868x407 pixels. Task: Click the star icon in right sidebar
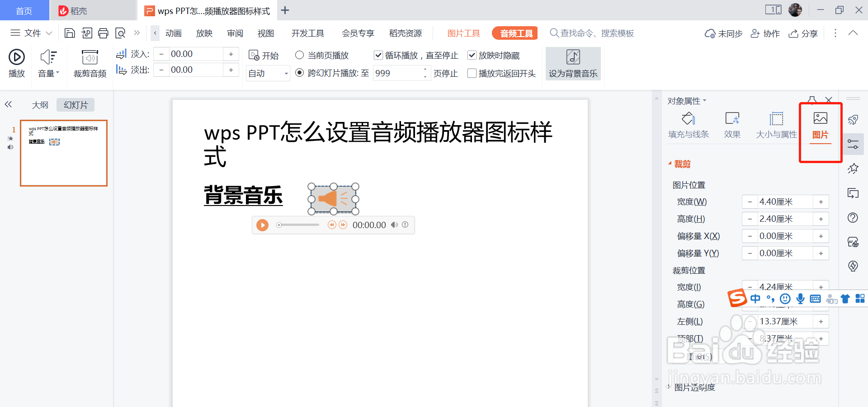click(853, 168)
